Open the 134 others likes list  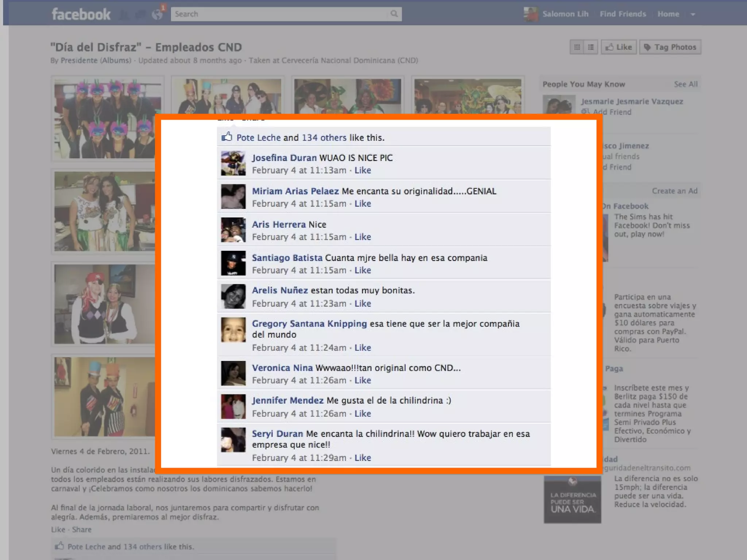[324, 137]
